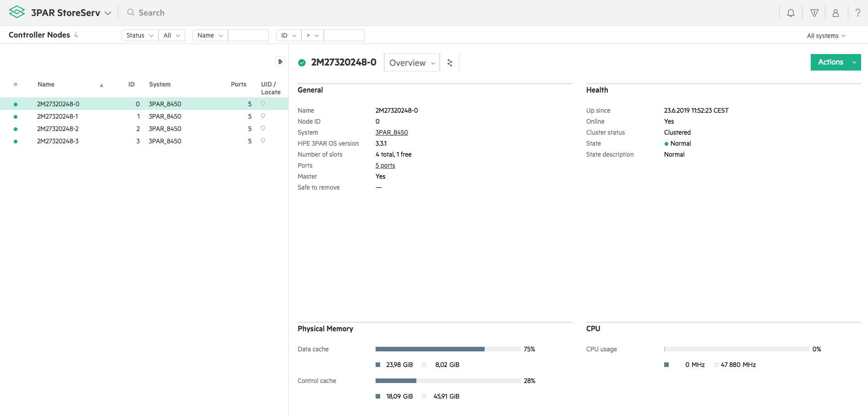Toggle UID locate for node 2M27320248-2

tap(263, 128)
